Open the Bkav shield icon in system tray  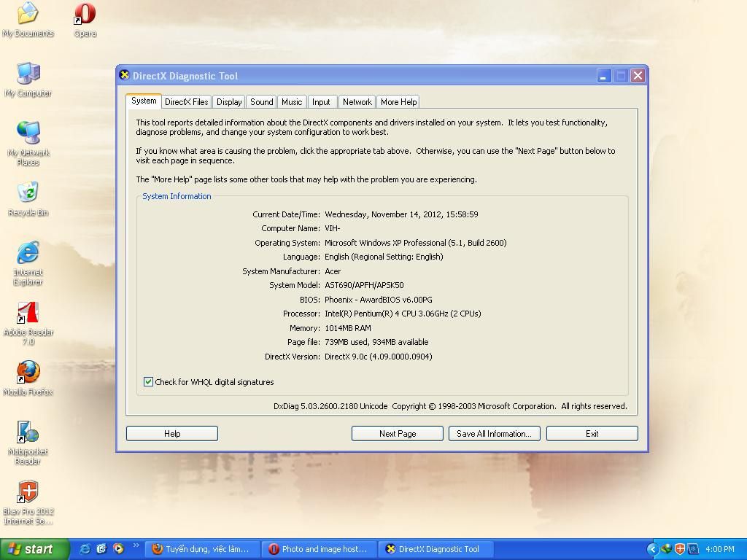[x=680, y=549]
